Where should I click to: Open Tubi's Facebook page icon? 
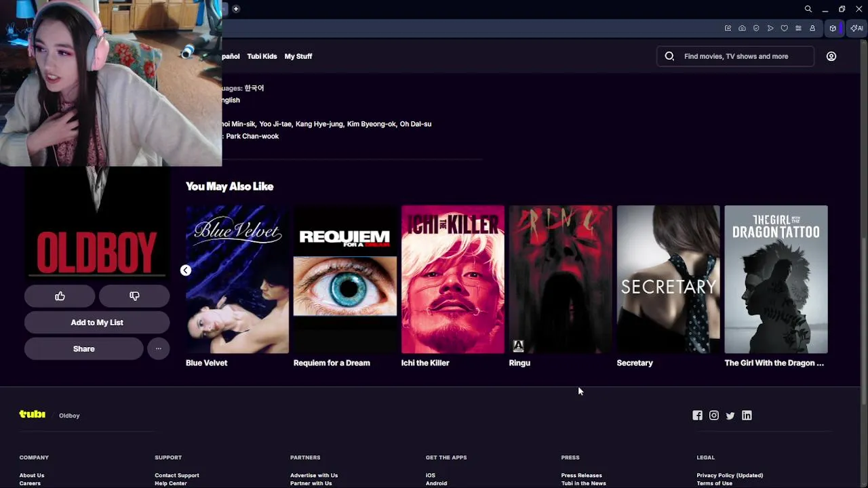click(697, 415)
